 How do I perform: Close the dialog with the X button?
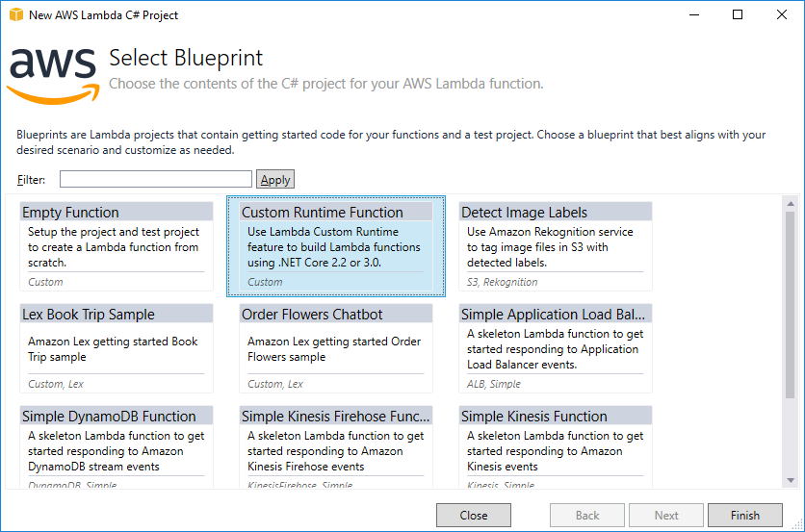(781, 14)
